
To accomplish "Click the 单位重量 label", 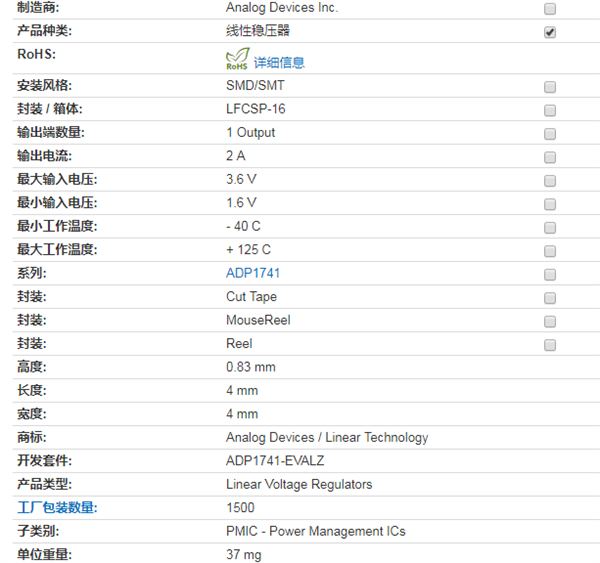I will point(44,555).
